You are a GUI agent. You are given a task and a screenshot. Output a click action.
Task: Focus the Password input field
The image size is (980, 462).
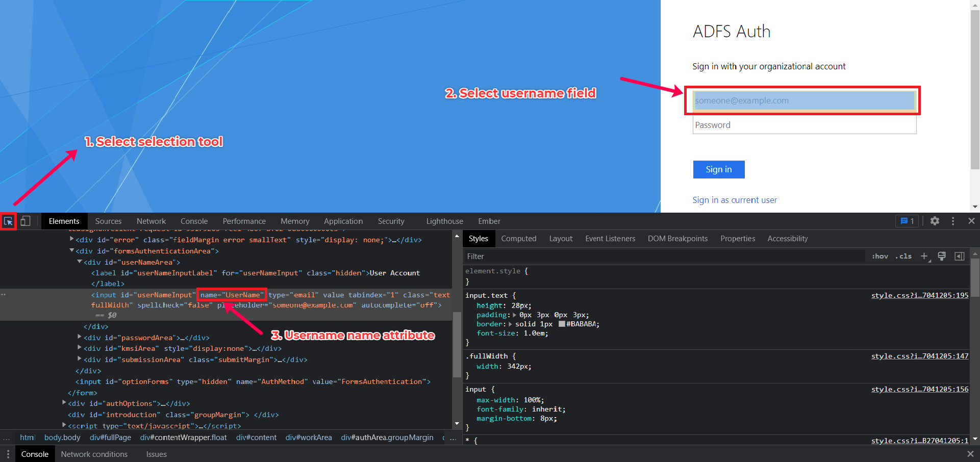coord(805,125)
